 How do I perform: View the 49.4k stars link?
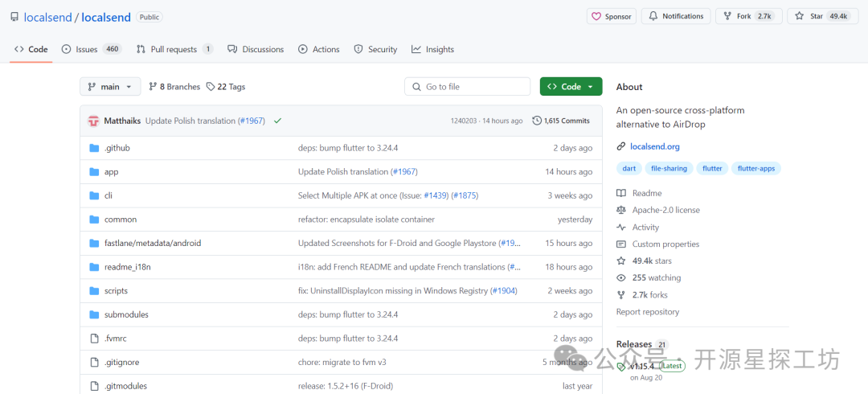[x=652, y=261]
